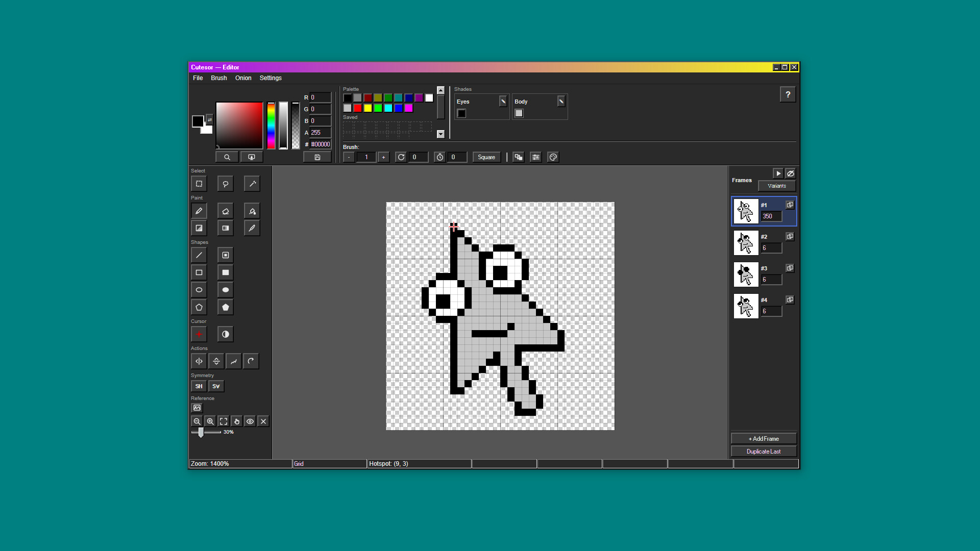Viewport: 980px width, 551px height.
Task: Click the magnifier button under color picker
Action: (x=227, y=157)
